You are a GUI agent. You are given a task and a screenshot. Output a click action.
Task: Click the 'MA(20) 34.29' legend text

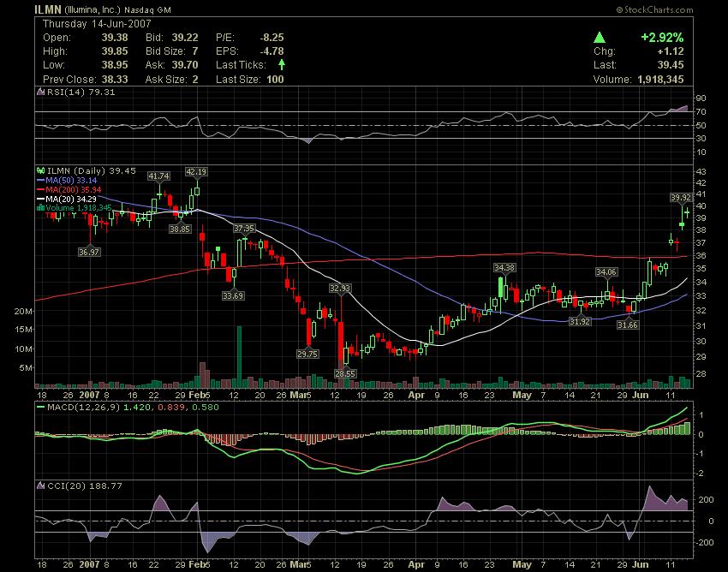(71, 199)
